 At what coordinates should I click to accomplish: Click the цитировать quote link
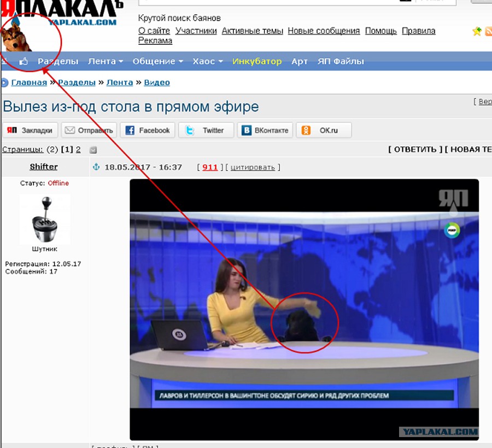(253, 167)
